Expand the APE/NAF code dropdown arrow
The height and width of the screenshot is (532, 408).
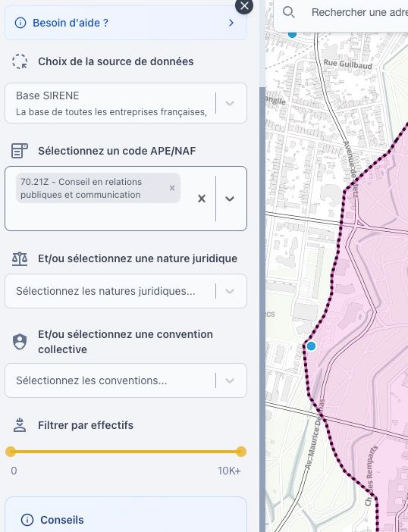[230, 199]
